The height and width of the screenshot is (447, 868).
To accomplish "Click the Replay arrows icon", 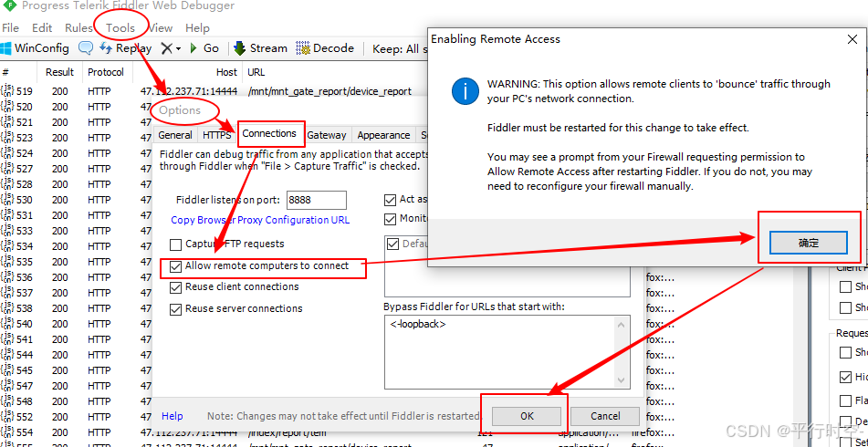I will click(x=106, y=48).
